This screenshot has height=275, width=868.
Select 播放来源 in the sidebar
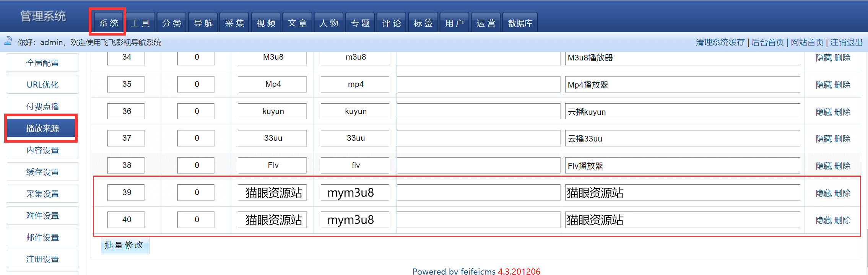click(x=42, y=129)
